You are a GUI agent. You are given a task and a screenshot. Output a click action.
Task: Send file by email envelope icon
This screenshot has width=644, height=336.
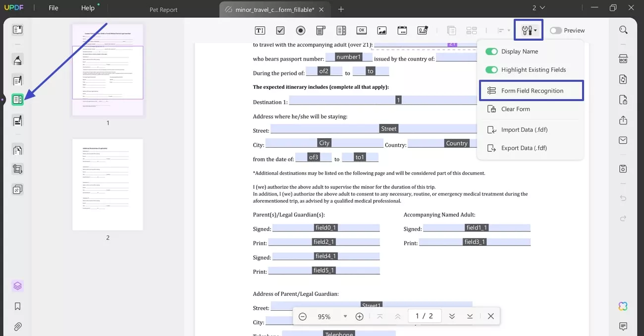coord(623,140)
